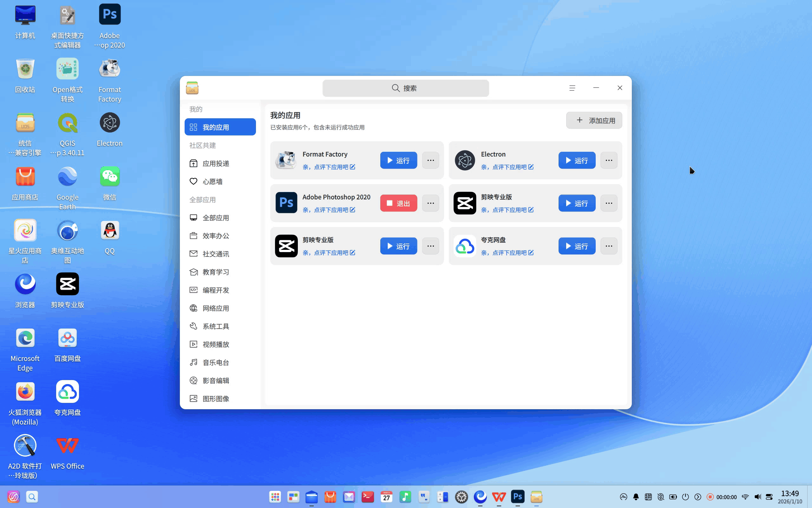Quit Adobe Photoshop 2020 with the red button

click(398, 203)
